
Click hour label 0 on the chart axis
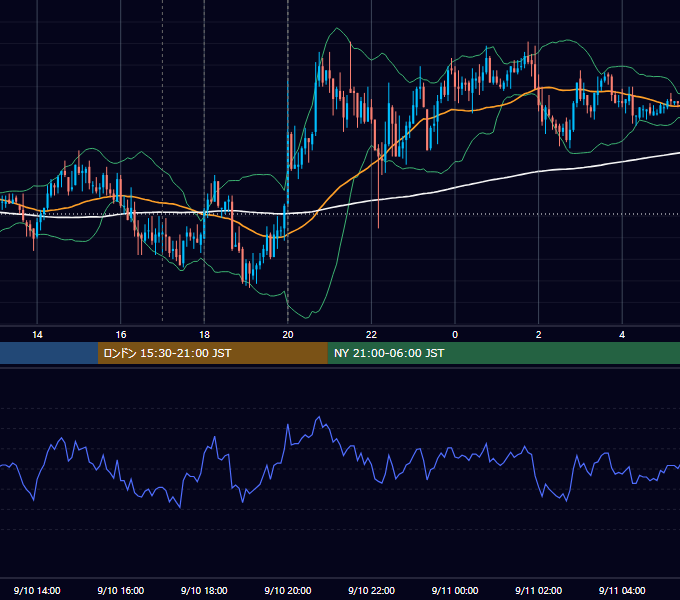click(455, 335)
